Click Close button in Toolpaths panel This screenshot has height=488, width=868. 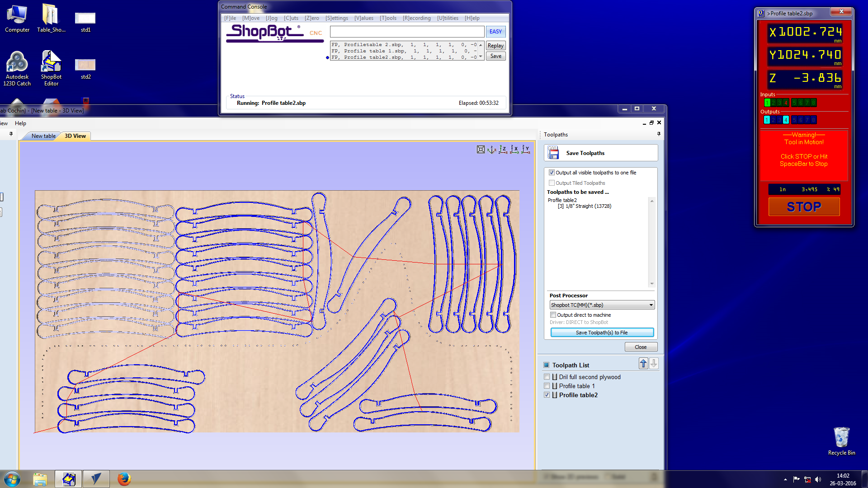(641, 347)
